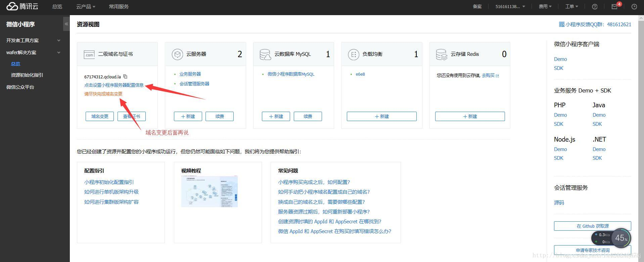Click the .com domain certificate icon

[89, 54]
